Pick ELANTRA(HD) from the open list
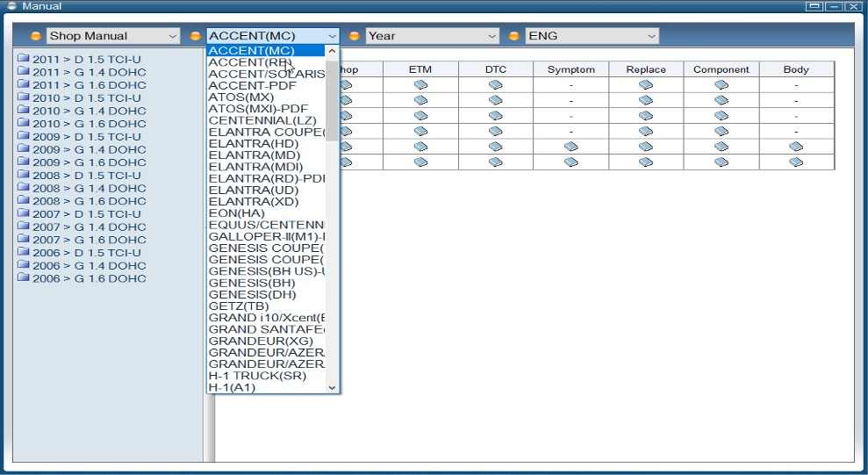 [254, 144]
